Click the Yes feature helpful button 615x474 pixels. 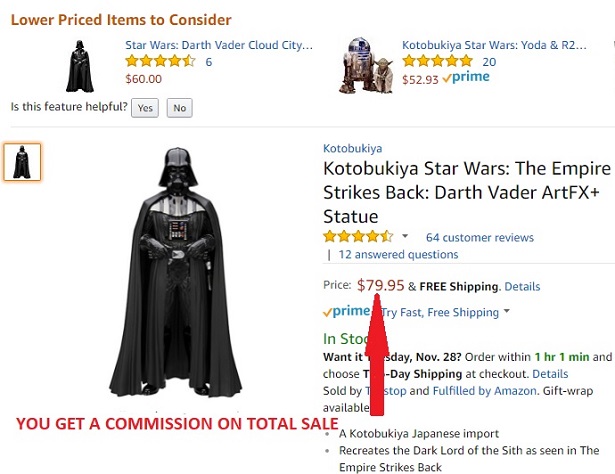click(145, 108)
